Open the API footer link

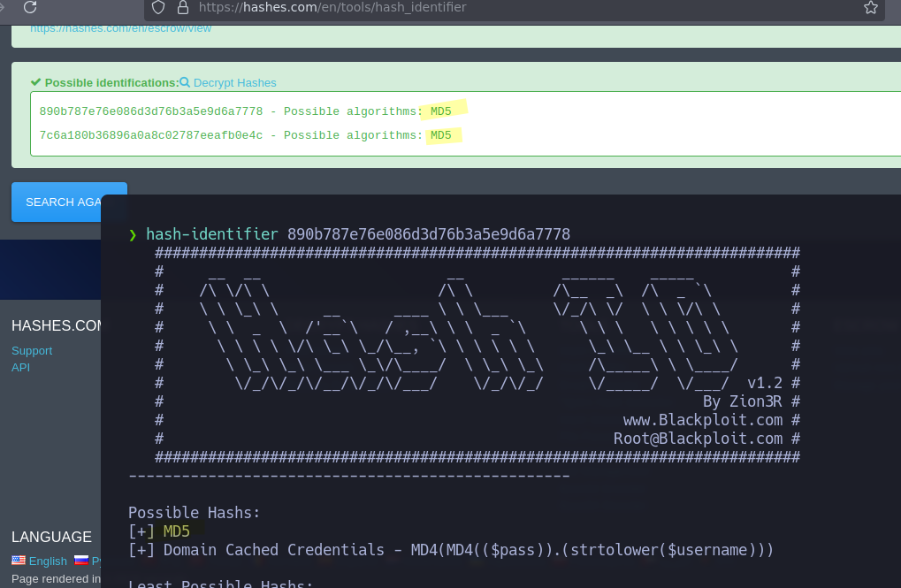click(x=20, y=367)
